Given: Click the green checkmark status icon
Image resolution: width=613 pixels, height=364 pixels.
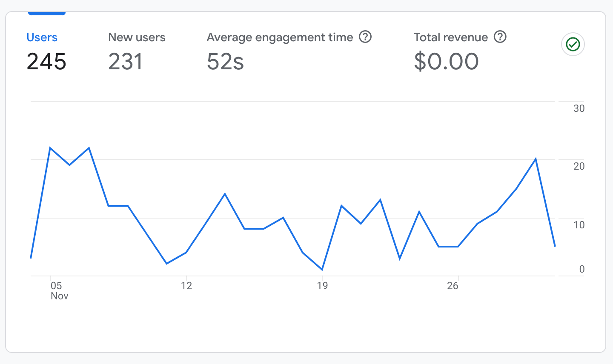Looking at the screenshot, I should point(573,44).
